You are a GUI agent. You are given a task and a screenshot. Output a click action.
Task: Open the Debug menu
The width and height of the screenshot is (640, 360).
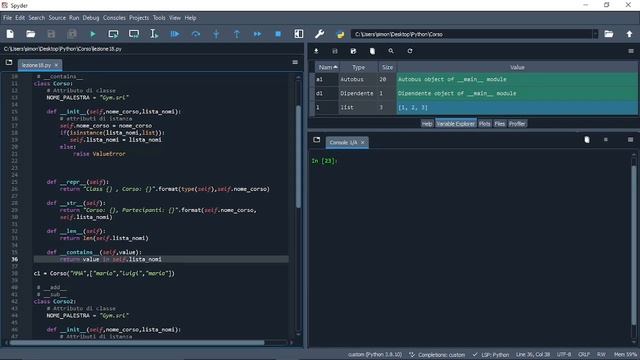[x=91, y=18]
